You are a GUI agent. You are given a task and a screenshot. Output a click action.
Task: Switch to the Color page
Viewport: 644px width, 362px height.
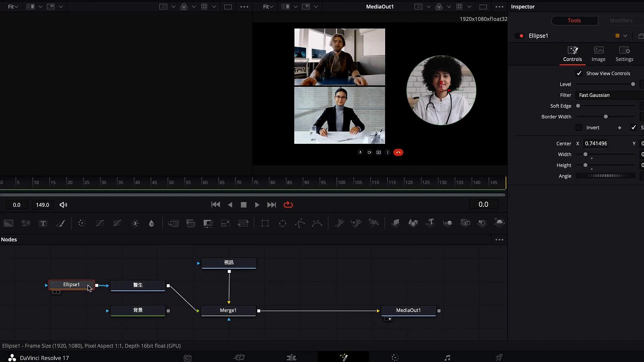tap(395, 357)
